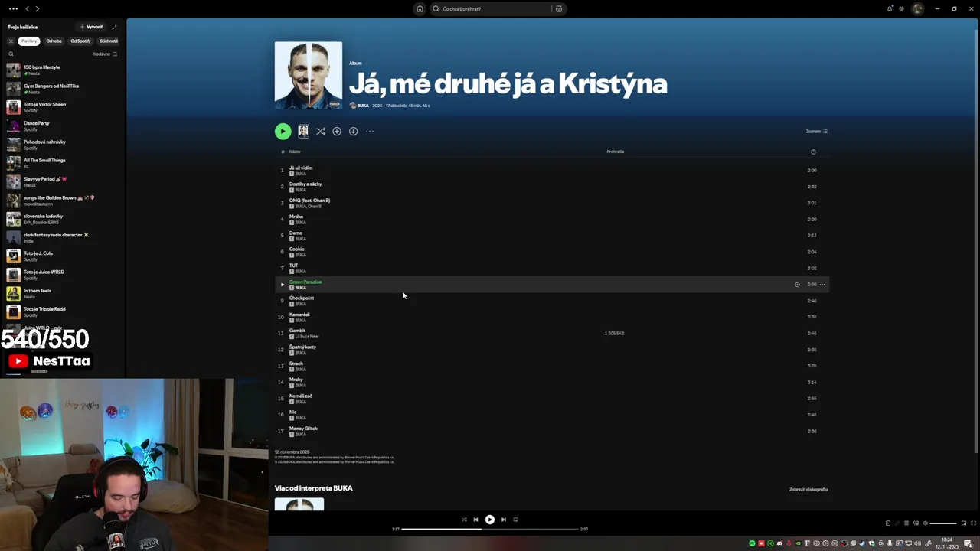Viewport: 980px width, 551px height.
Task: Open the Toto je Viktor Sheen playlist
Action: click(x=61, y=107)
